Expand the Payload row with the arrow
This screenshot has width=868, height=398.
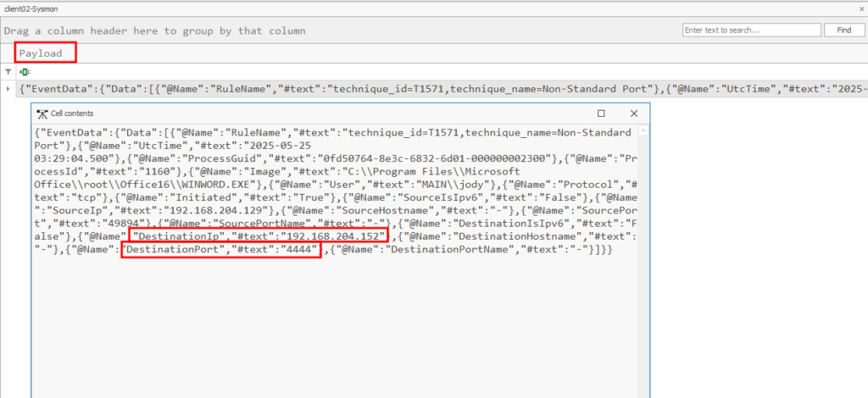pos(8,89)
